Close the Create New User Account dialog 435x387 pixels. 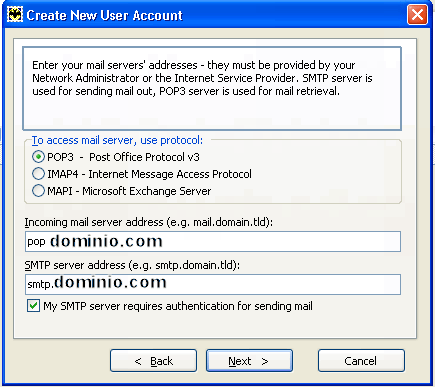417,15
